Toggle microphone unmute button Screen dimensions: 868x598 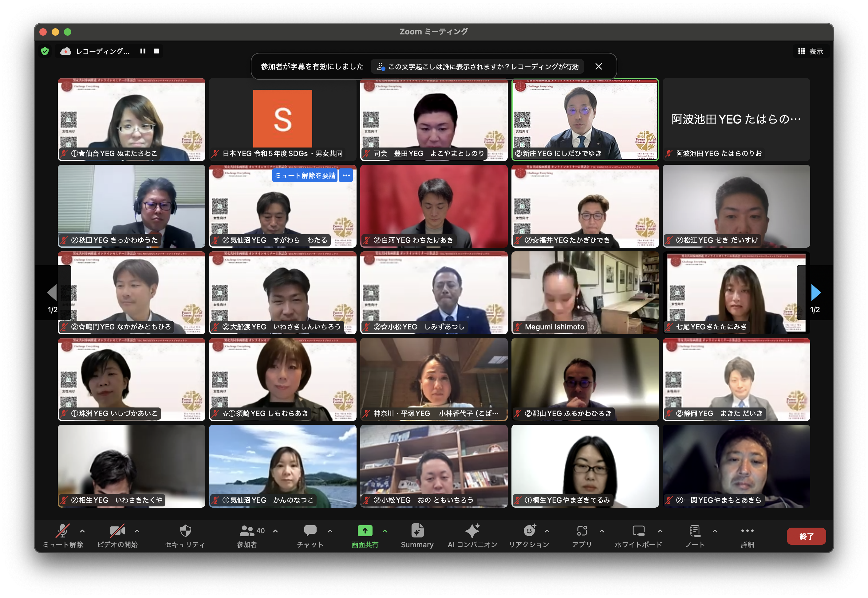(x=63, y=531)
